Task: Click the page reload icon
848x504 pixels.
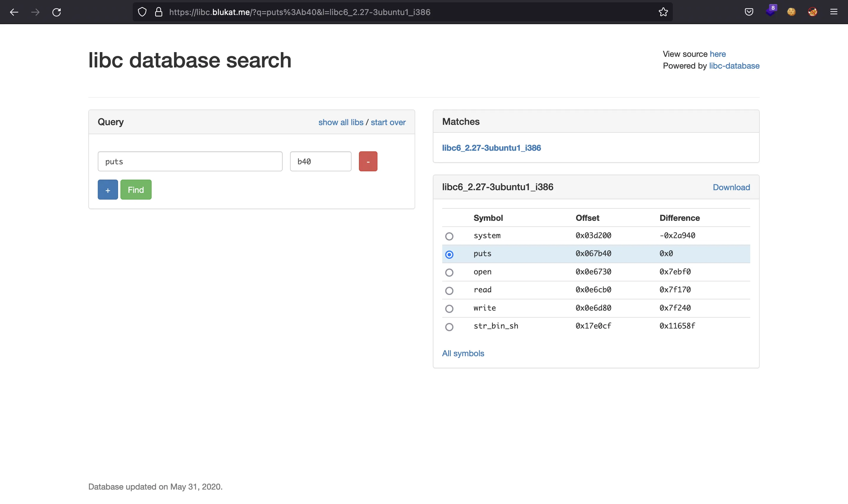Action: 57,12
